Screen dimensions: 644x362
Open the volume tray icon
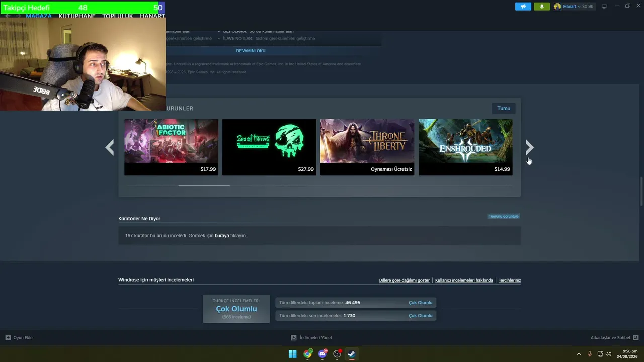coord(609,354)
